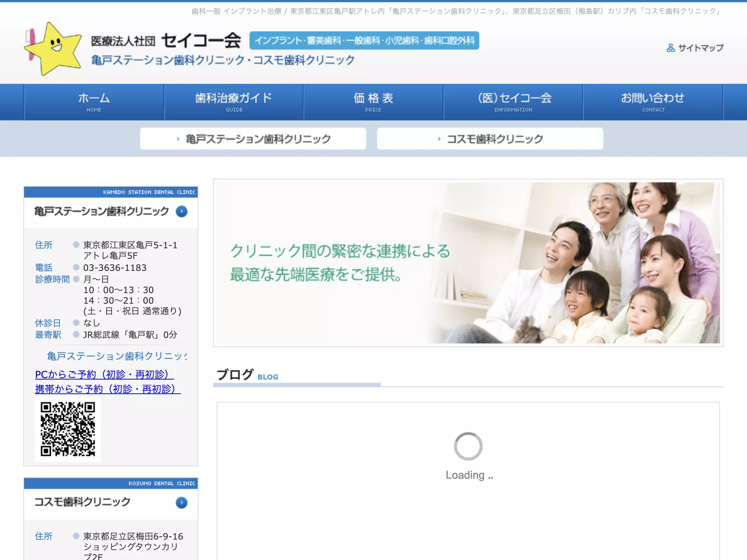Screen dimensions: 747x560
Task: Click the Loading spinner in blog area
Action: click(468, 446)
